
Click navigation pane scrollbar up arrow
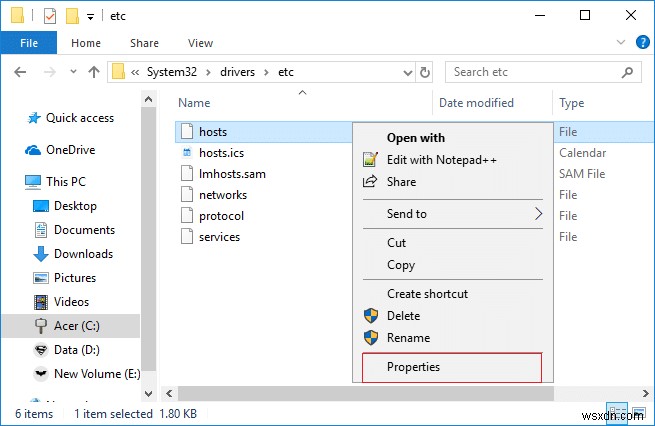pos(148,99)
